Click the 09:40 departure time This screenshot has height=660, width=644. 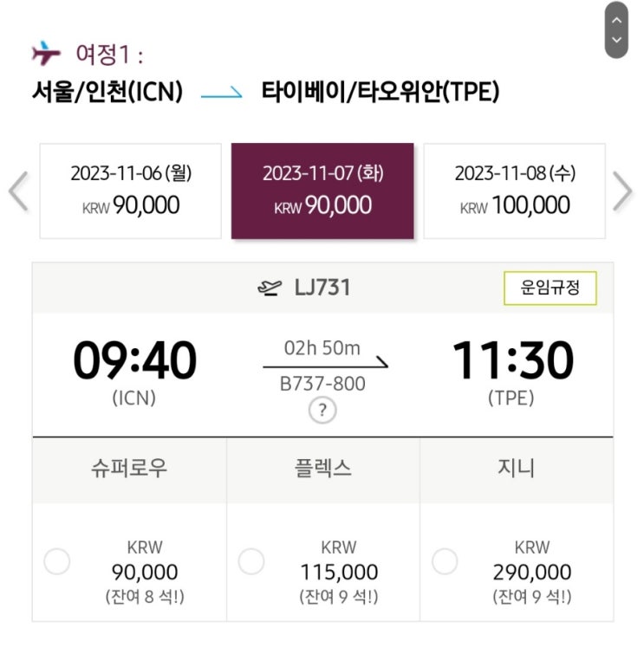[x=134, y=361]
